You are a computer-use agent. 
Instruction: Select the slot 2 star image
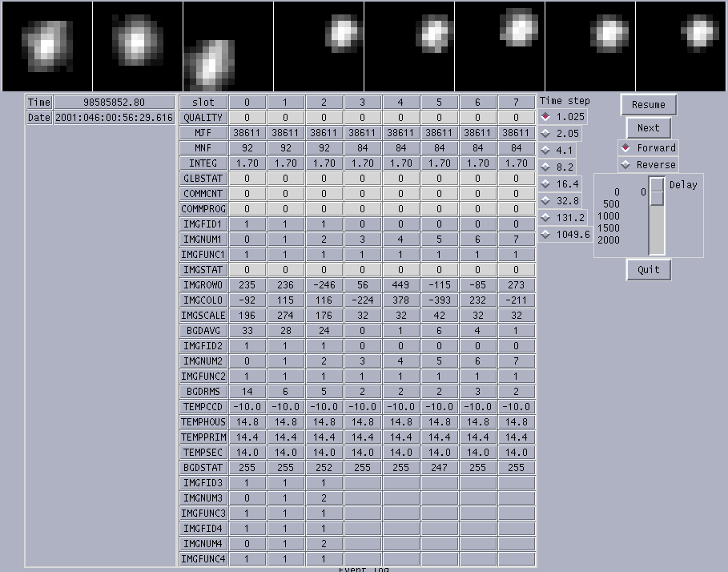[x=228, y=46]
